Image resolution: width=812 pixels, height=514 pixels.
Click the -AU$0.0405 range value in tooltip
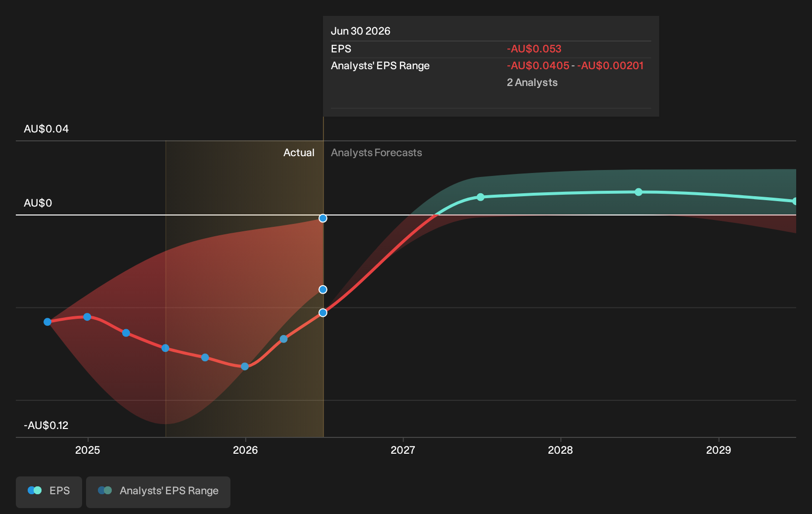(x=538, y=66)
